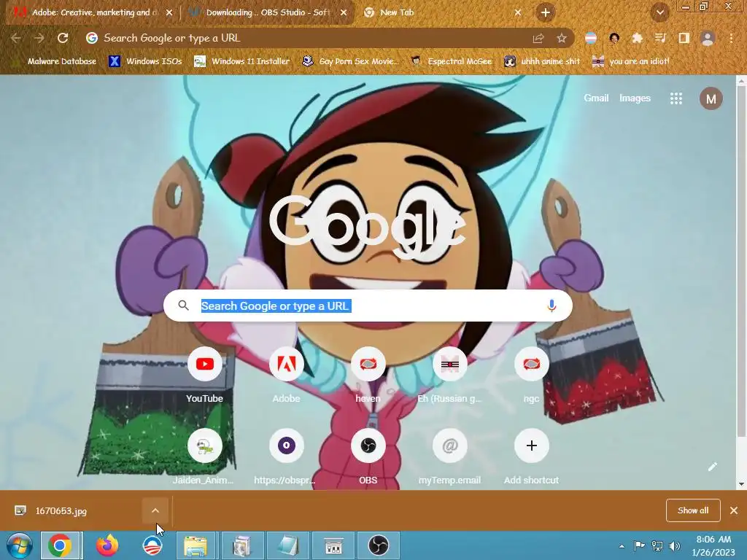Launch Firefox from the taskbar
The width and height of the screenshot is (747, 560).
point(107,545)
